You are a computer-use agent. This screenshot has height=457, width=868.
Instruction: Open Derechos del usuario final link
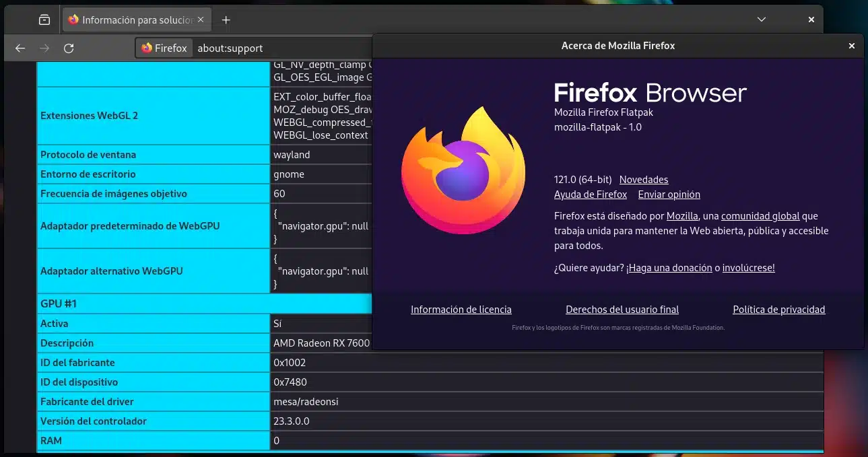click(x=622, y=310)
